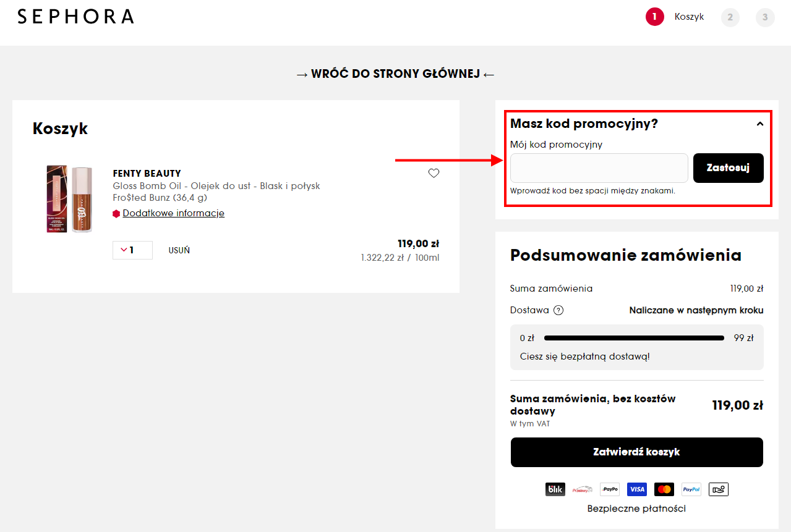
Task: Click the W tym VAT note
Action: coord(530,424)
